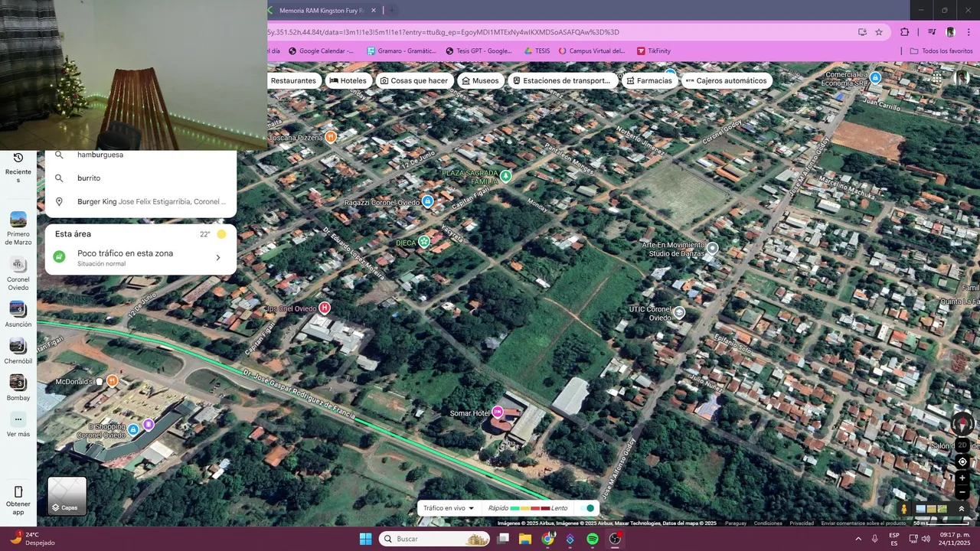Click D Shopping Coronel Oviedo marker

pos(133,430)
